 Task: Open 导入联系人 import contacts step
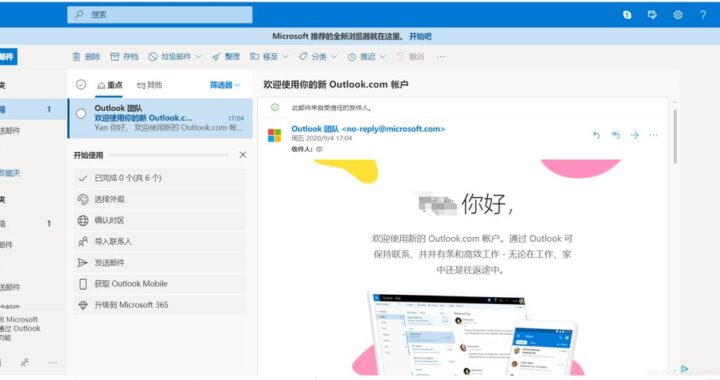(x=160, y=241)
